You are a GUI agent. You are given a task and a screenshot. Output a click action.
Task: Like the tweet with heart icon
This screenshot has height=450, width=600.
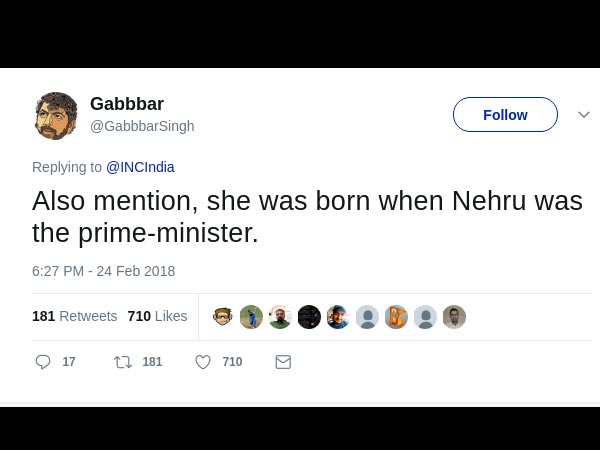click(203, 362)
